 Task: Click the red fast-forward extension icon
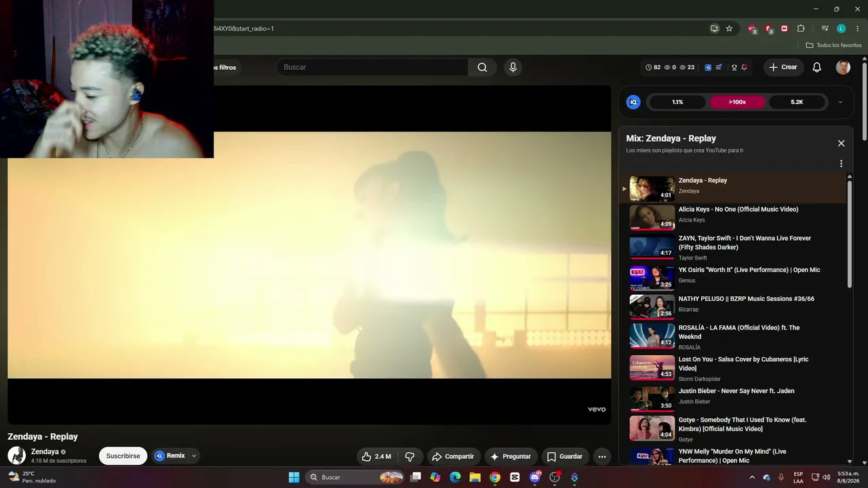[785, 28]
